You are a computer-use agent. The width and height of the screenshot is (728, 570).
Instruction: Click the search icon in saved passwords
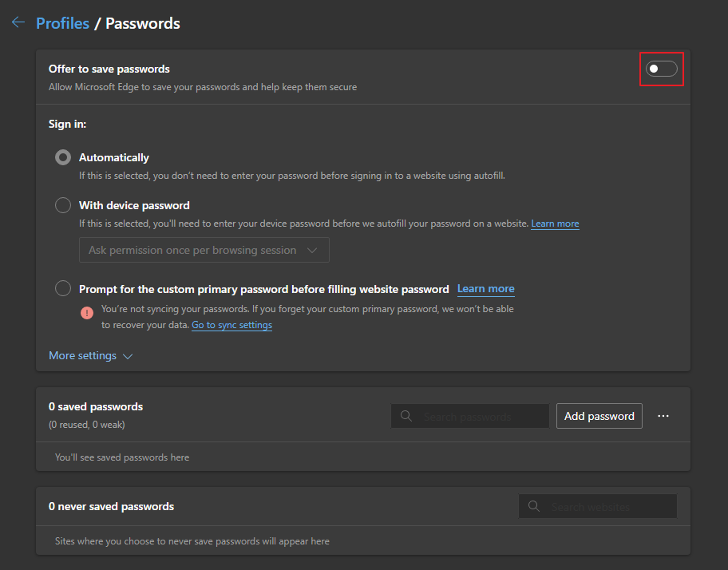coord(406,416)
